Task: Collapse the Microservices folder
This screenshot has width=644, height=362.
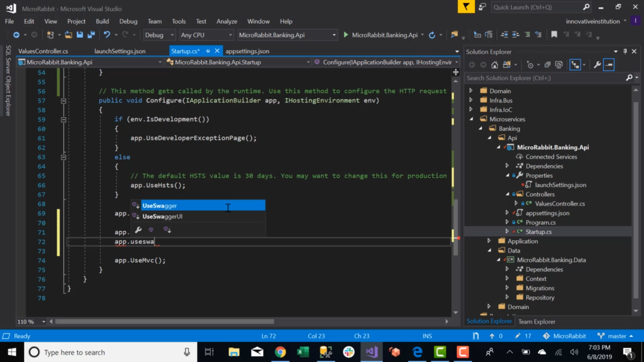Action: 471,119
